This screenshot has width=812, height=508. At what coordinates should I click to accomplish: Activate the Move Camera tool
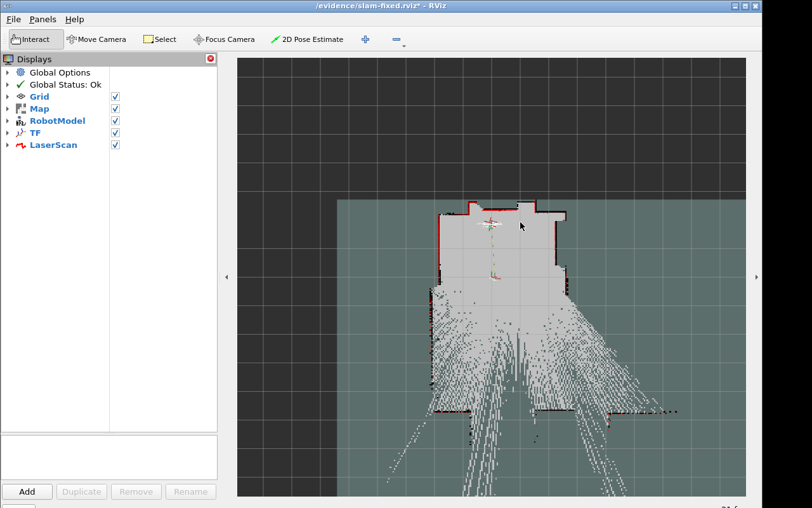(96, 39)
